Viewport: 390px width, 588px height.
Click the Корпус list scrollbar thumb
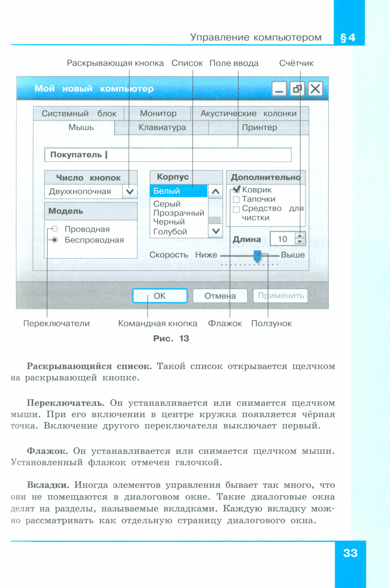(215, 220)
